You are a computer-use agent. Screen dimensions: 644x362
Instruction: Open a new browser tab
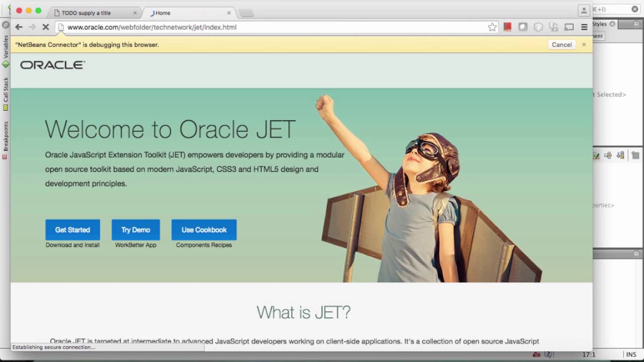point(246,13)
